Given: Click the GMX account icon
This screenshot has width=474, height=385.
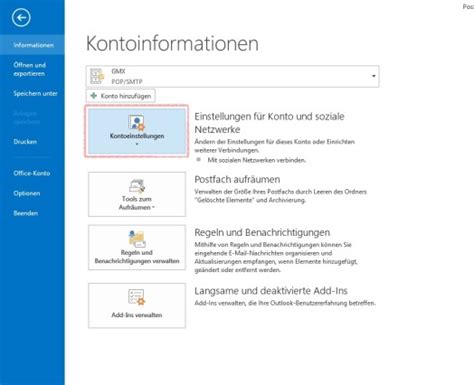Looking at the screenshot, I should pyautogui.click(x=97, y=76).
